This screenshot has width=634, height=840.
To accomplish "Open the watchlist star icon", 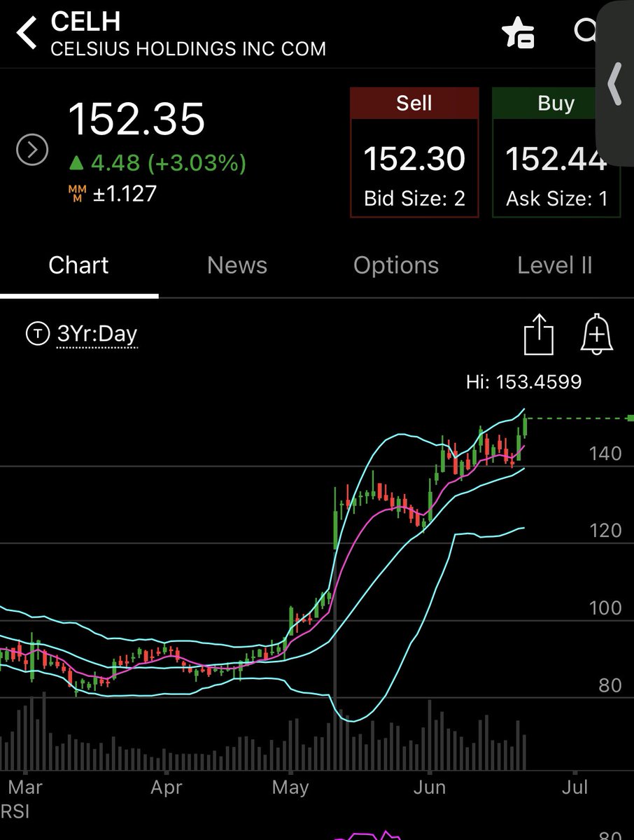I will pyautogui.click(x=519, y=32).
